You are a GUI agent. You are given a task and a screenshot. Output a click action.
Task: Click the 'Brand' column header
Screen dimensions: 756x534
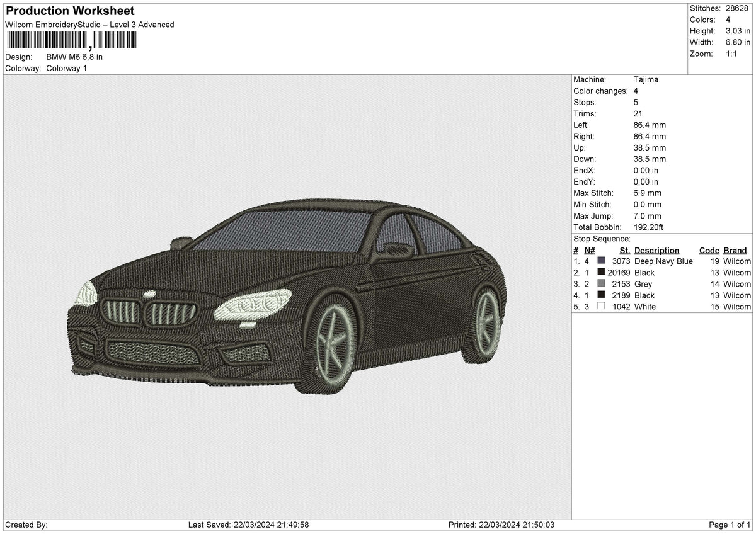[735, 250]
